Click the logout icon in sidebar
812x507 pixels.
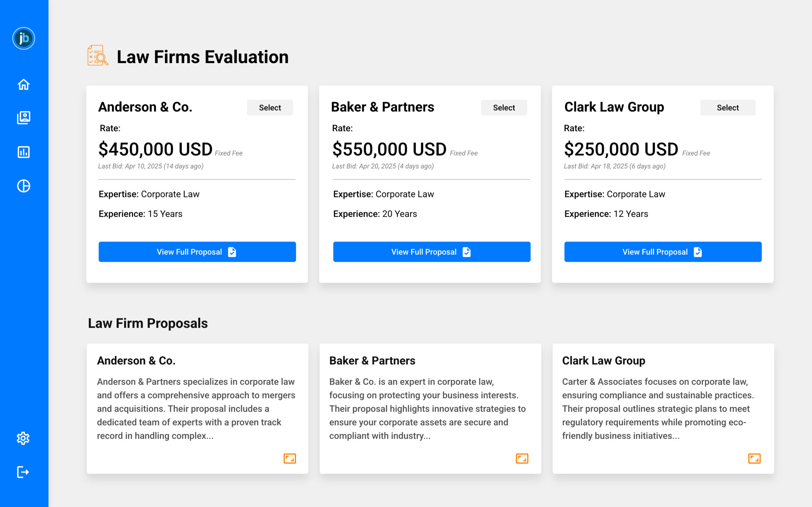(23, 472)
